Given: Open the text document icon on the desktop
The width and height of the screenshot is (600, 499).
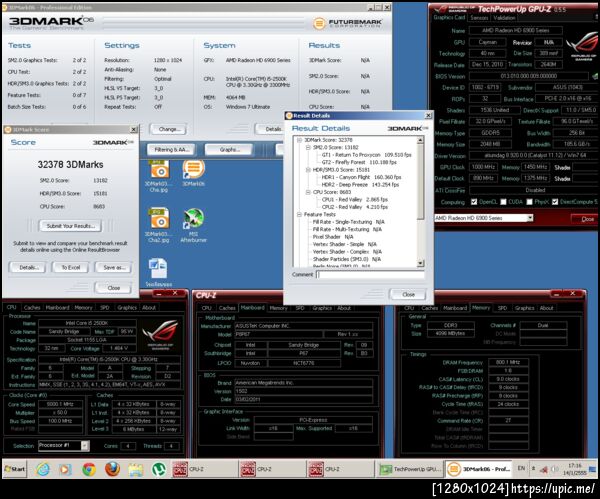Looking at the screenshot, I should point(158,272).
